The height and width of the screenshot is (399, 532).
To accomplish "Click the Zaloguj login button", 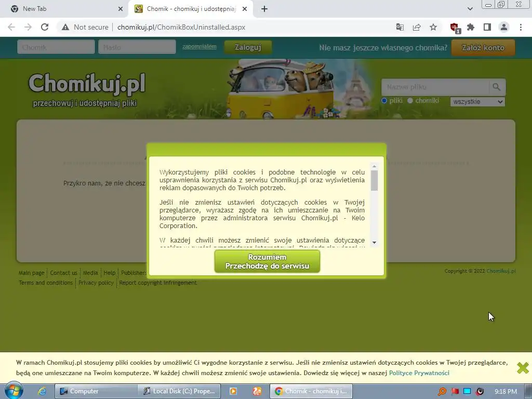I will (248, 47).
